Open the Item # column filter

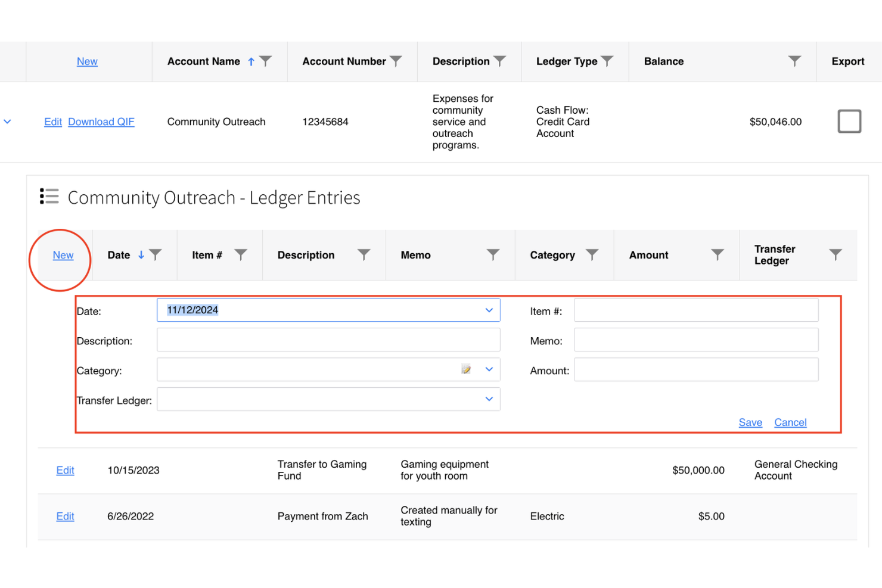coord(241,254)
